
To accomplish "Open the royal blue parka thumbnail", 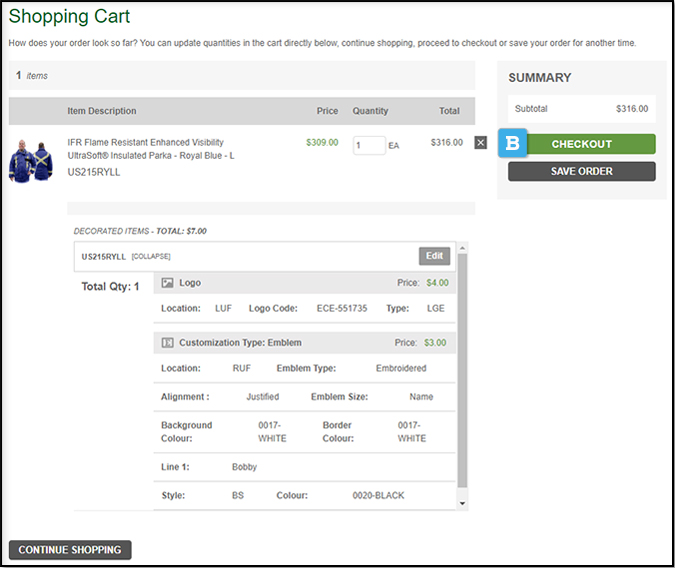I will tap(31, 160).
